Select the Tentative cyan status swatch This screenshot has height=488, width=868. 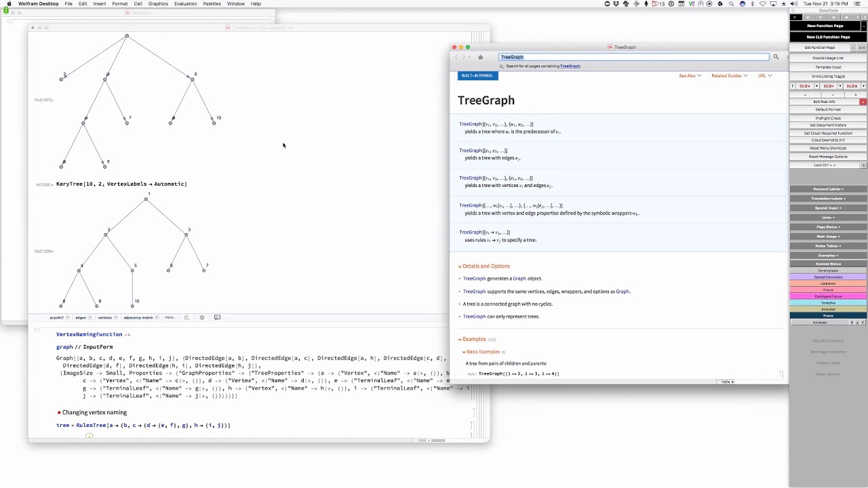[828, 303]
